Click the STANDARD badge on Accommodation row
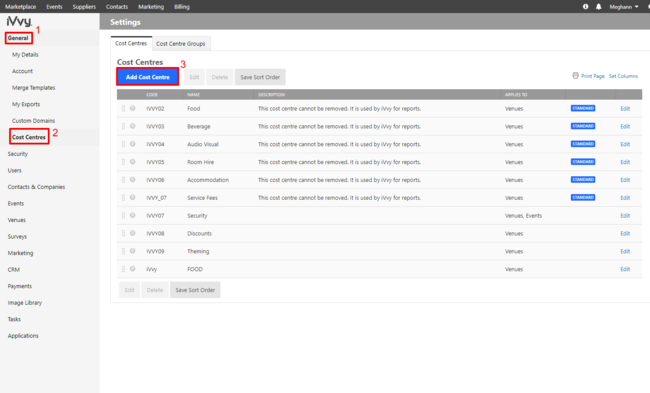The width and height of the screenshot is (650, 393). (x=583, y=180)
